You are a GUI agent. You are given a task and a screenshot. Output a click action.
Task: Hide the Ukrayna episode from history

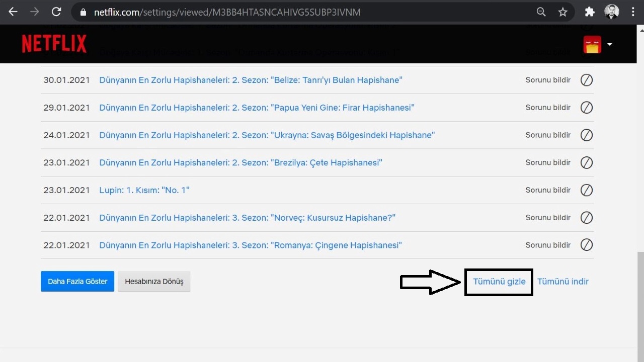(586, 135)
